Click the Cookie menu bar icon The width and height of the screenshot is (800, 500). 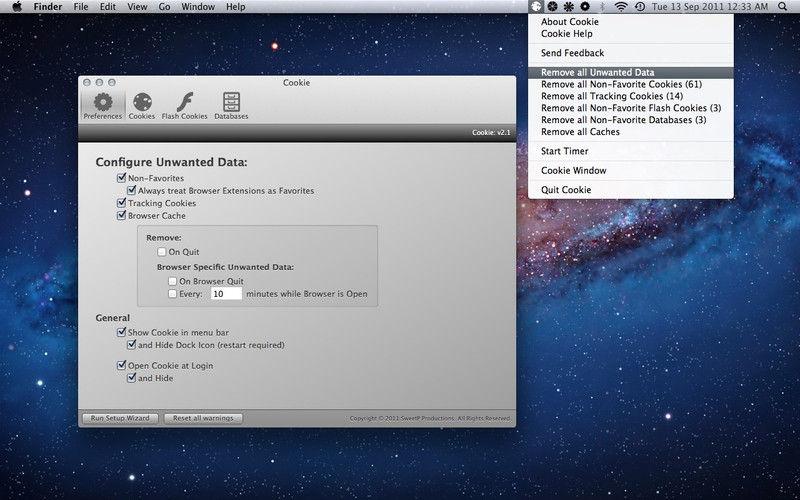coord(536,7)
